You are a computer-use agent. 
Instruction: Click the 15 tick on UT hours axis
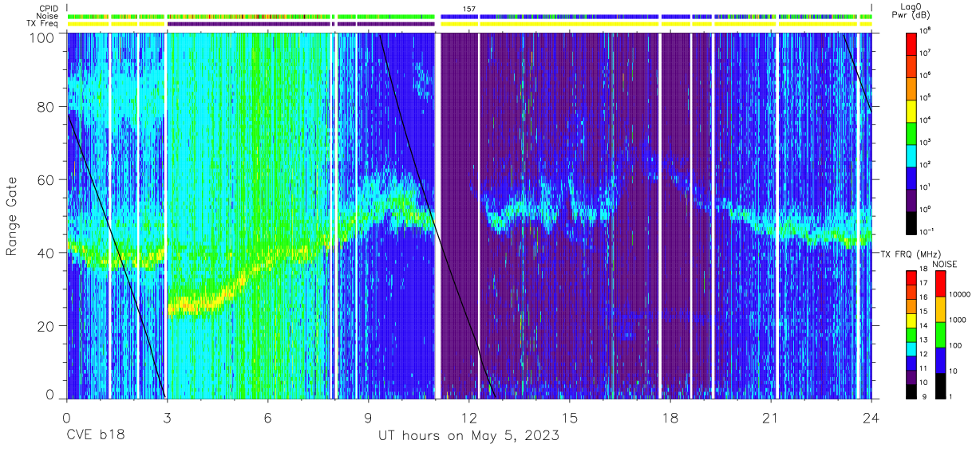click(x=569, y=418)
